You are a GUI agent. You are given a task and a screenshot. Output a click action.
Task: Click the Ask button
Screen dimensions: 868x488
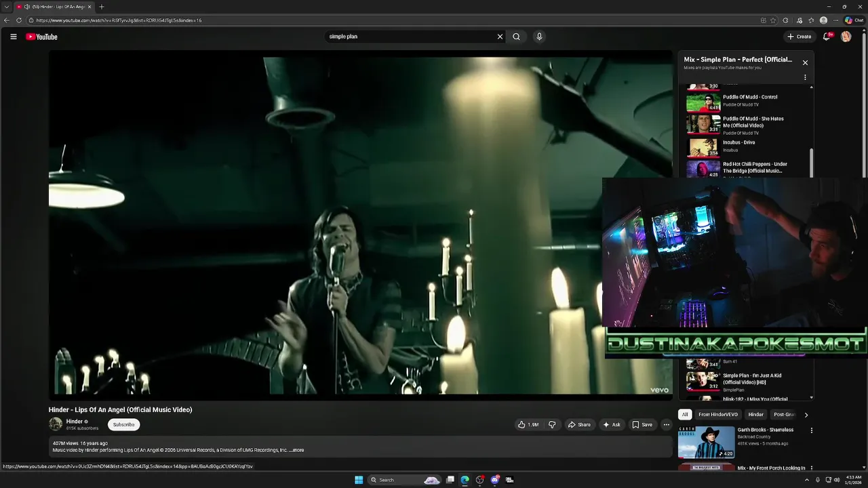[x=611, y=425]
